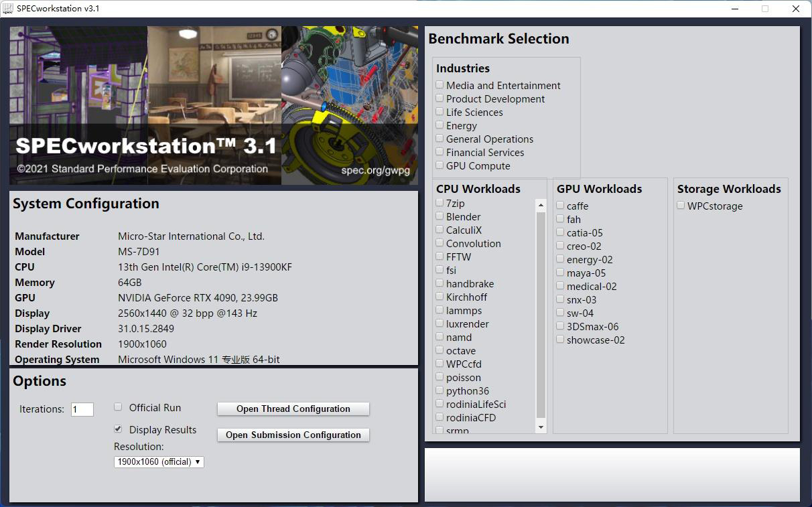The width and height of the screenshot is (812, 507).
Task: Select the Kirchhoff workload checkbox
Action: coord(439,296)
